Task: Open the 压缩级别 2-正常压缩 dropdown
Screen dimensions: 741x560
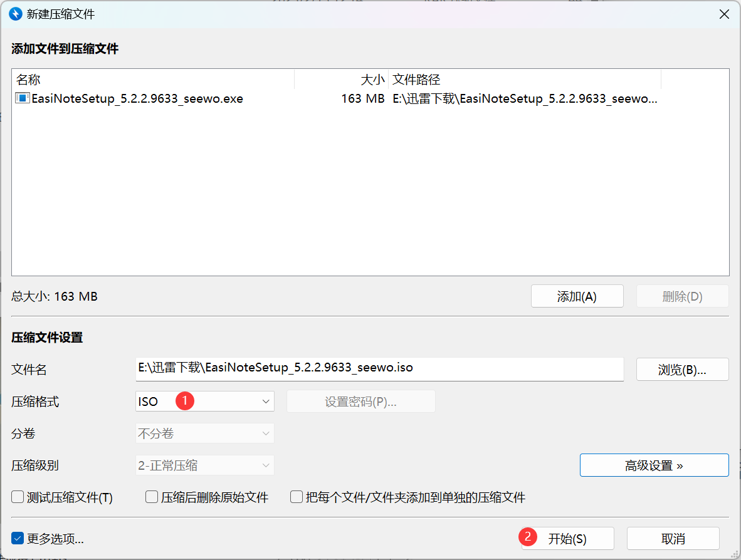Action: [205, 465]
